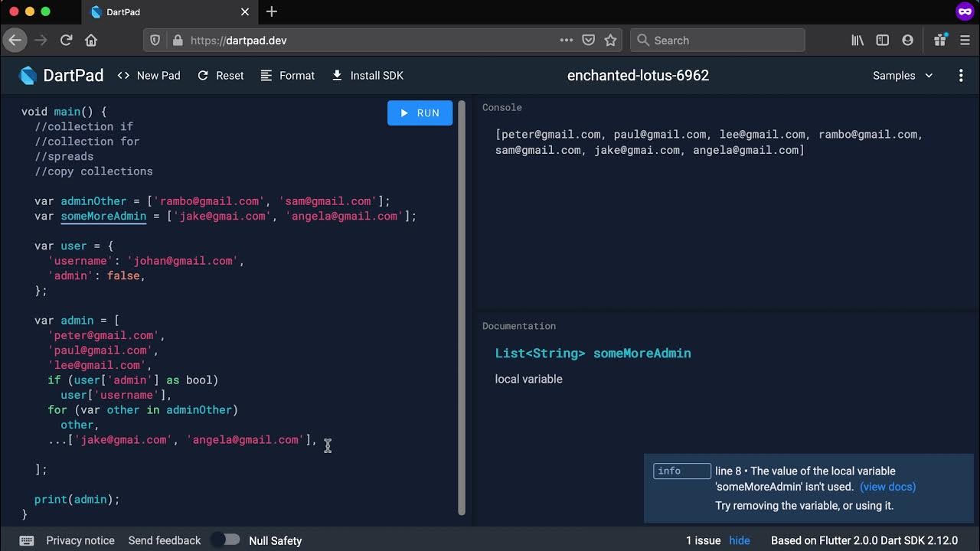Select the DartPad browser tab
Viewport: 980px width, 551px height.
tap(168, 11)
